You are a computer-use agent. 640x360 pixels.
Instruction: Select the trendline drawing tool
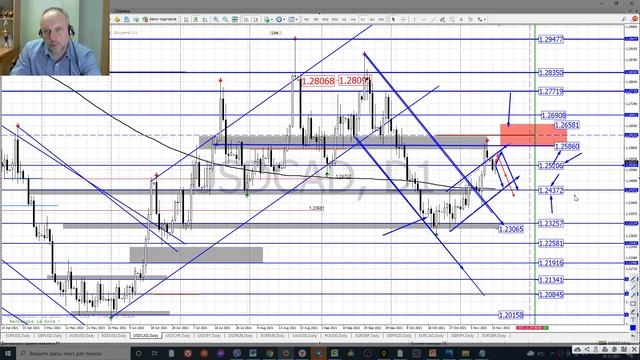pos(433,19)
